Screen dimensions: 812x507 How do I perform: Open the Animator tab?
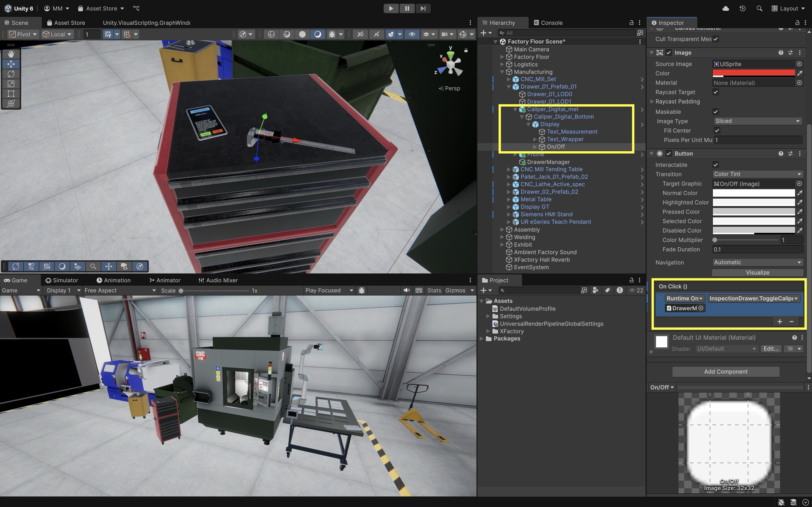click(165, 280)
